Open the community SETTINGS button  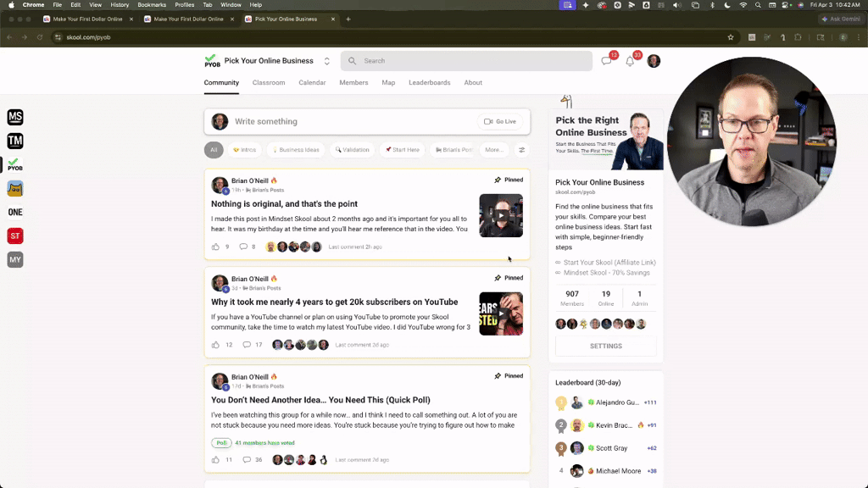(x=605, y=346)
